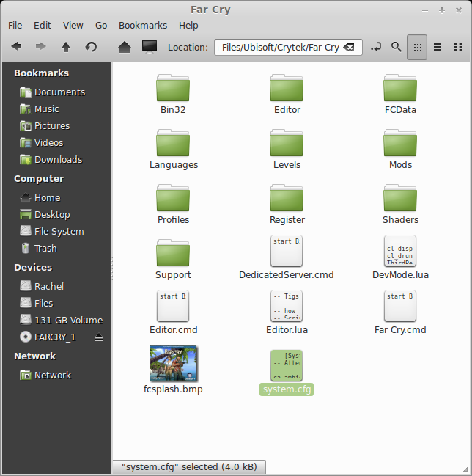Viewport: 472px width, 476px height.
Task: Go back to the previous folder
Action: (16, 47)
